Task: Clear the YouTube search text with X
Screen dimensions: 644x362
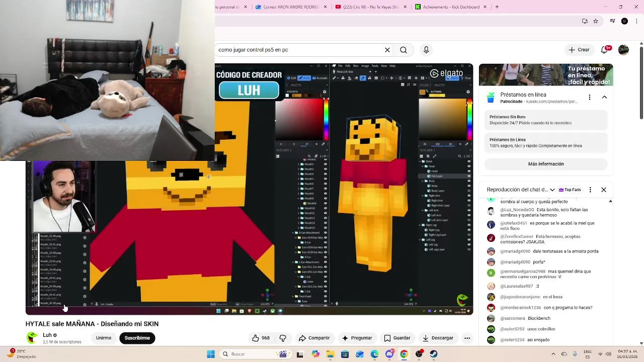Action: click(387, 50)
